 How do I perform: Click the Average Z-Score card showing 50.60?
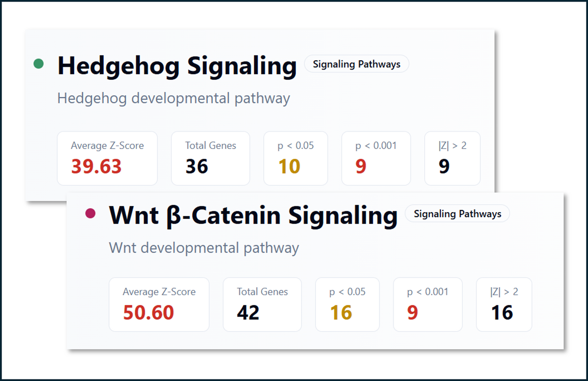click(159, 304)
